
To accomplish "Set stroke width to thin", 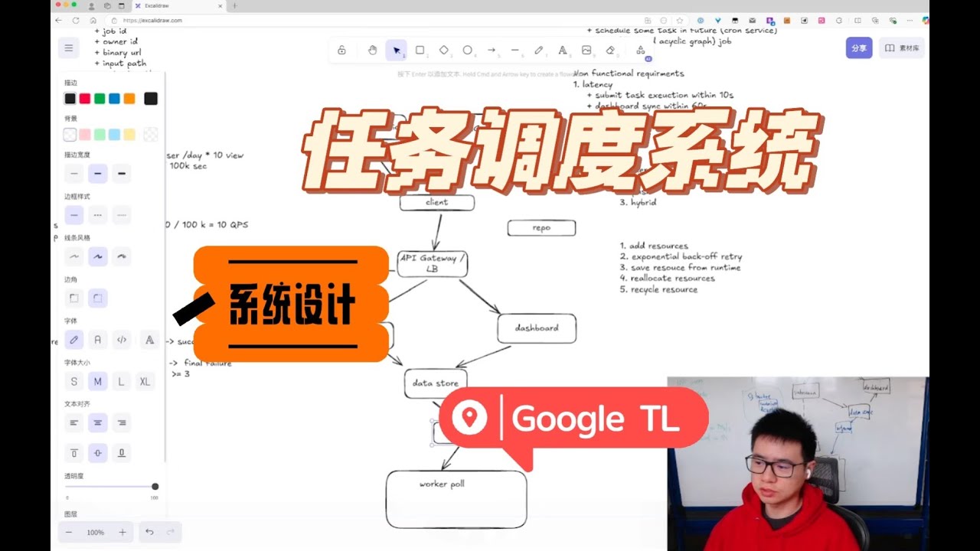I will 74,174.
